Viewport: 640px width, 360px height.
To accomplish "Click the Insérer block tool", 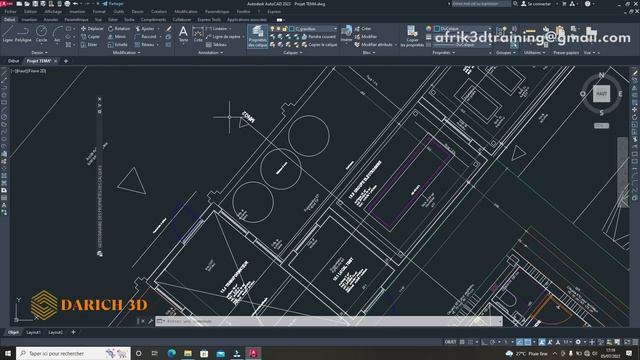I will [346, 34].
